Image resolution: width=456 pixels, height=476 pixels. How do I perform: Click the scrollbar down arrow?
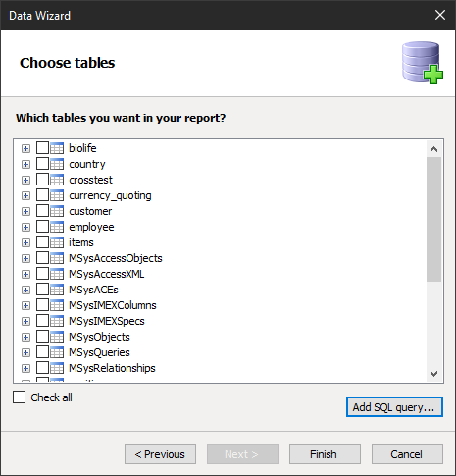(433, 374)
